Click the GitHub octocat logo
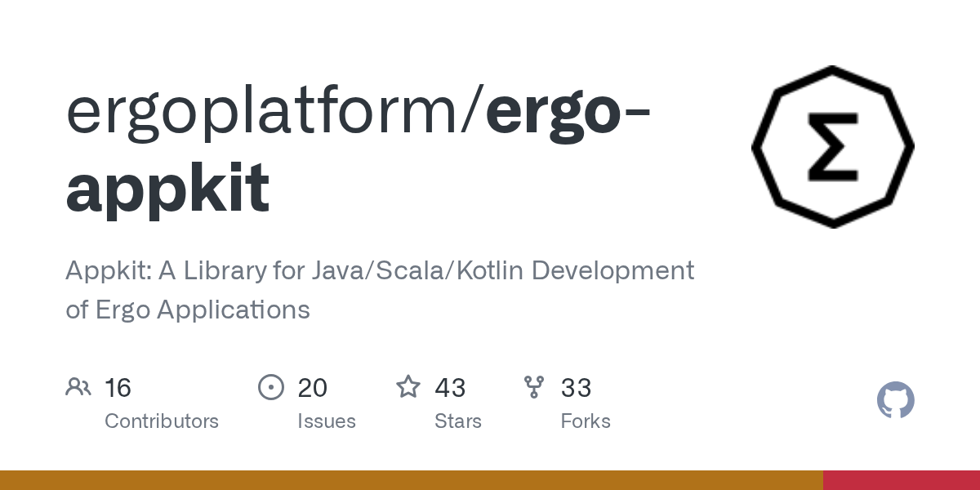Screen dimensions: 980x490 click(895, 401)
